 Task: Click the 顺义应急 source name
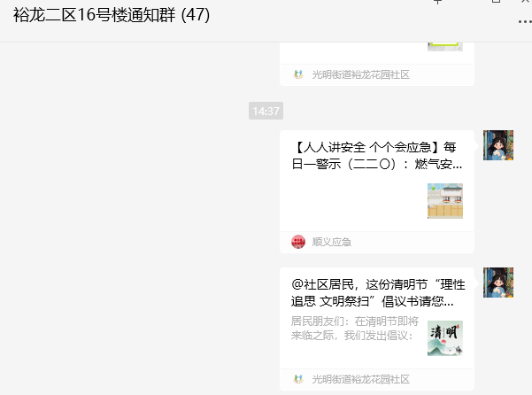[331, 242]
